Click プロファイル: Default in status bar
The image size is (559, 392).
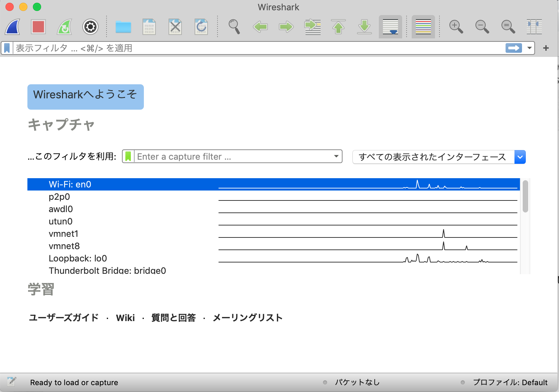[x=510, y=382]
